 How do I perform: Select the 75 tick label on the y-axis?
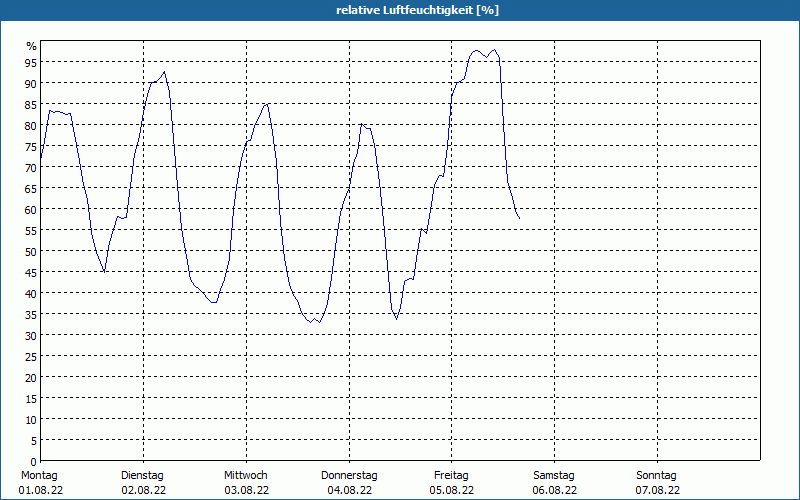(31, 146)
